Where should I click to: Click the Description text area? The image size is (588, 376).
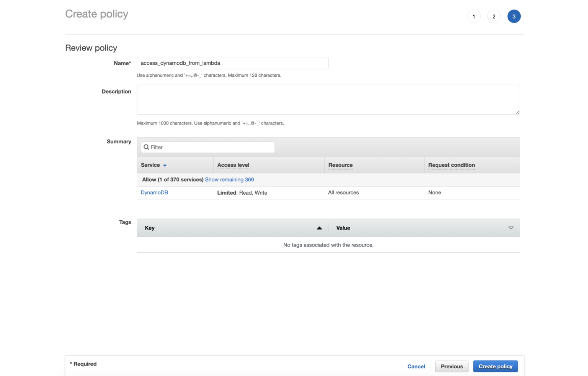(328, 100)
